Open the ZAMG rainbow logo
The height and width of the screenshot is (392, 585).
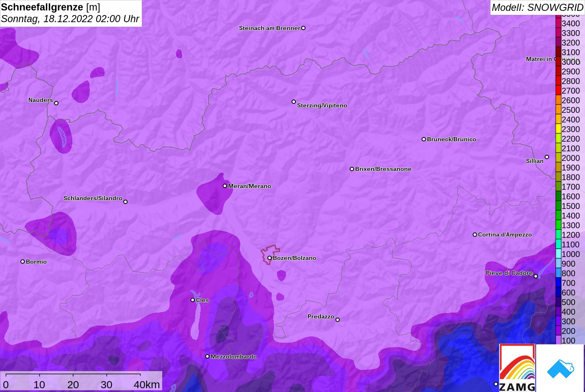pyautogui.click(x=517, y=368)
